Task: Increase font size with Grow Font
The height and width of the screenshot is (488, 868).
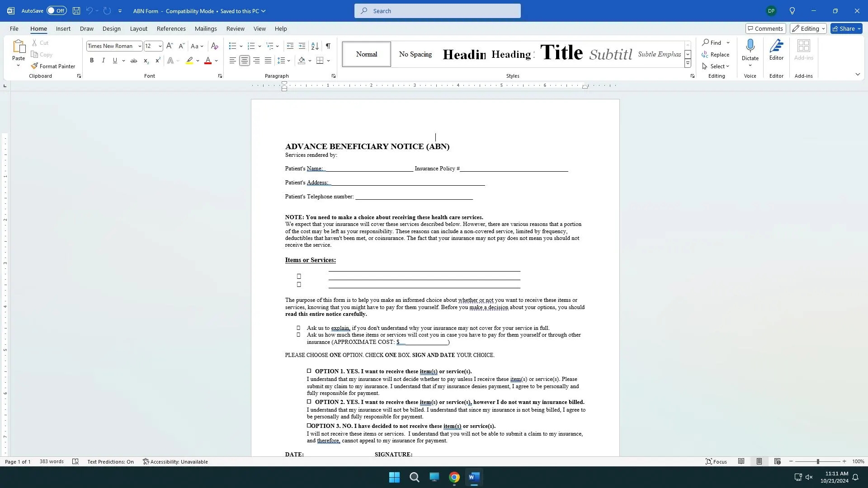Action: click(170, 46)
